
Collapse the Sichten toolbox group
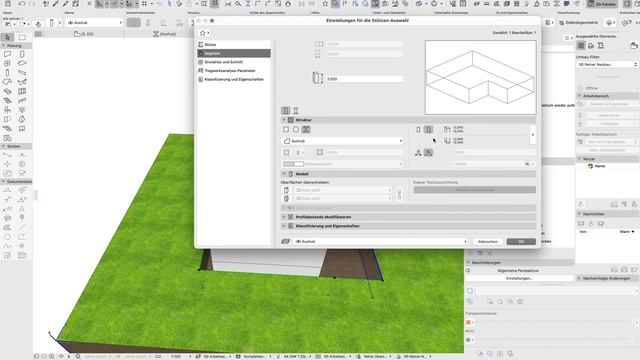[x=4, y=146]
